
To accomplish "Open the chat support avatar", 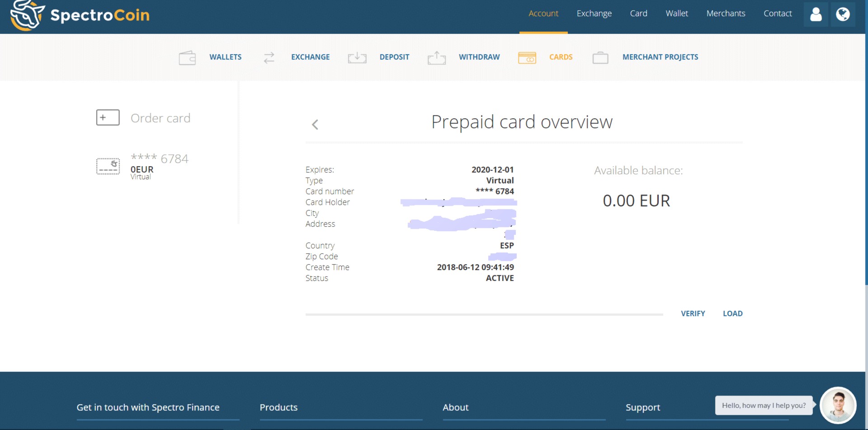I will coord(838,405).
